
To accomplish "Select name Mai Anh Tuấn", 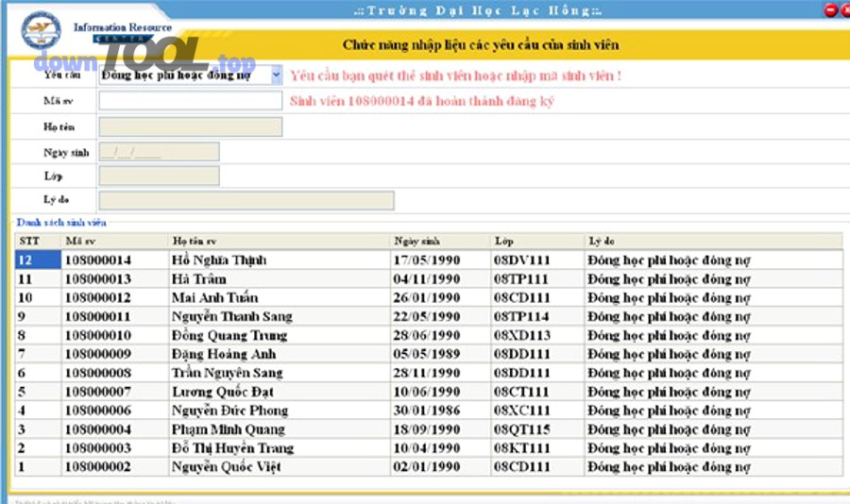I will 214,297.
